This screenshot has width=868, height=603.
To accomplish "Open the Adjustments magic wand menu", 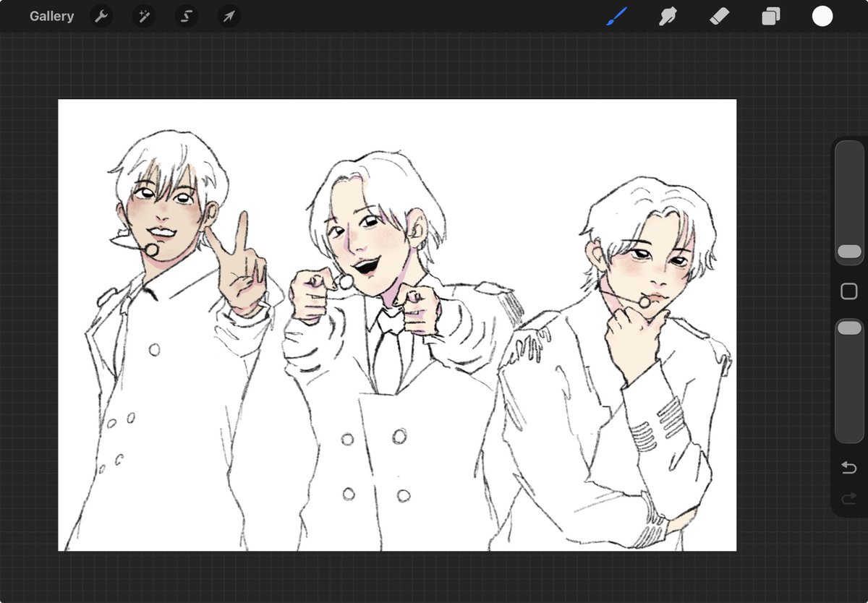I will [144, 16].
